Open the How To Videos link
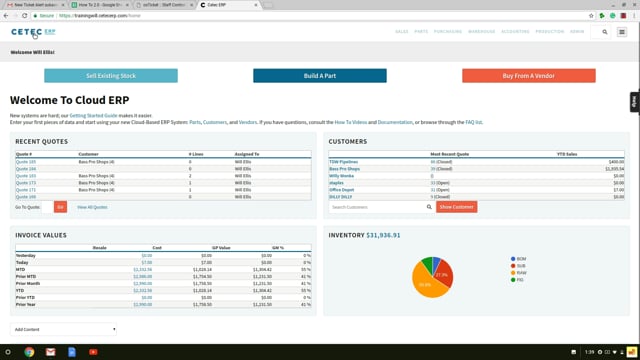Image resolution: width=640 pixels, height=360 pixels. [351, 122]
